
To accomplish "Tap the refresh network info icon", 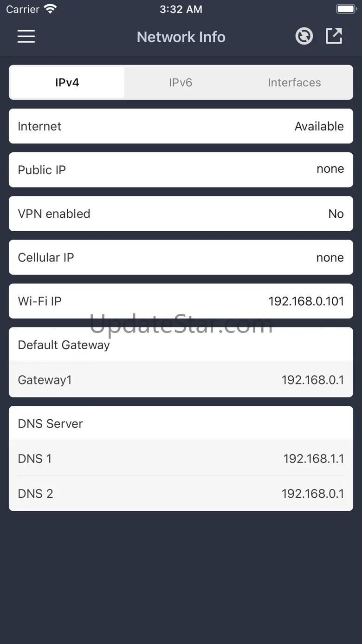I will point(304,36).
